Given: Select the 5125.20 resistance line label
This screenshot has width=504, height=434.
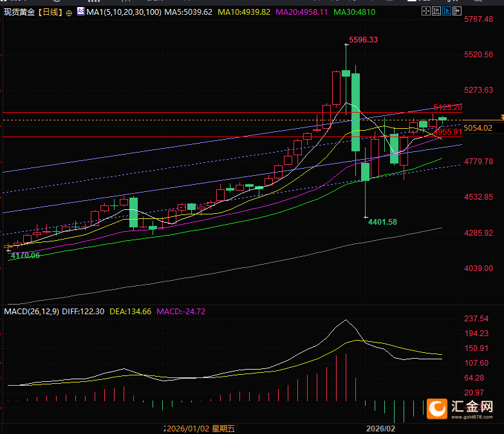Looking at the screenshot, I should pyautogui.click(x=448, y=108).
